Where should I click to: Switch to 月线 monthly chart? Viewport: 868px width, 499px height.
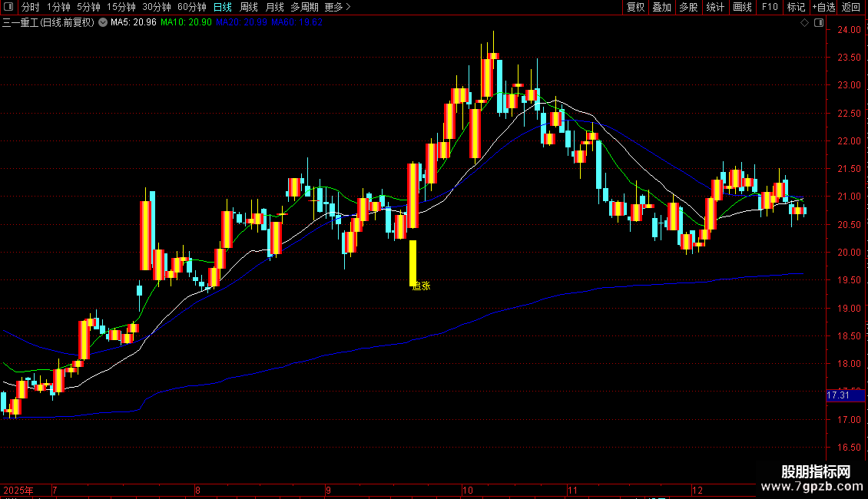[274, 7]
